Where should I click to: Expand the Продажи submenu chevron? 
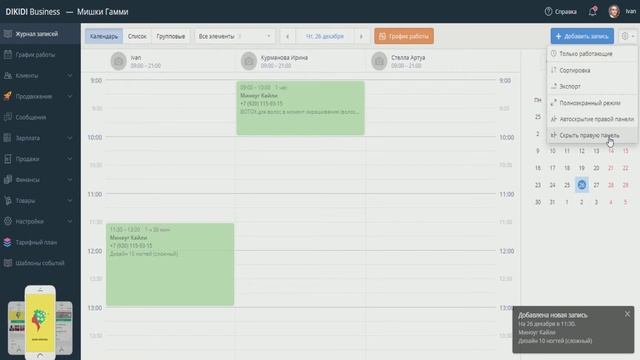tap(70, 159)
